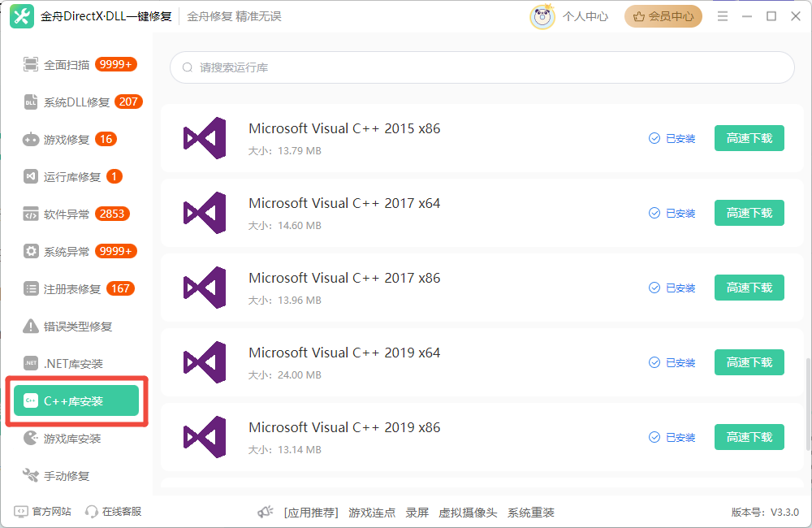812x528 pixels.
Task: Click 金舟修复 精准无误 slogan text
Action: pos(234,16)
